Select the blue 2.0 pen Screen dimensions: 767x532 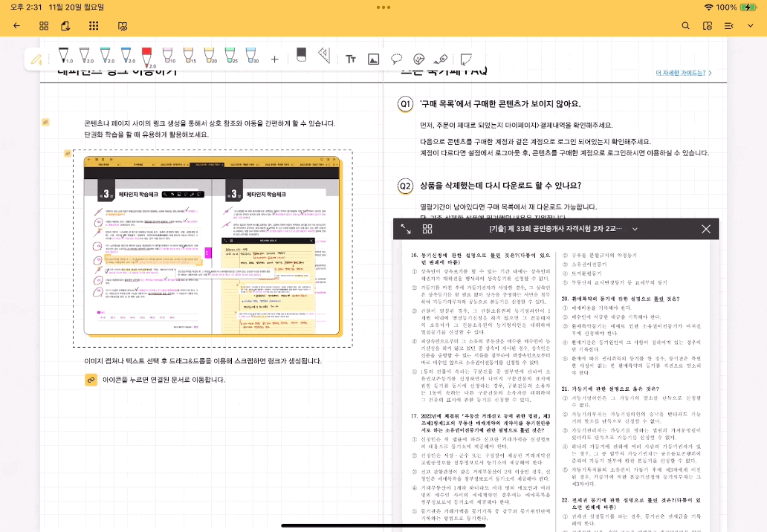(x=126, y=56)
